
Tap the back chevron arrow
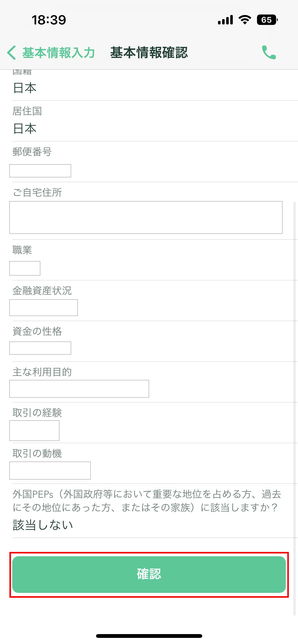pos(11,53)
